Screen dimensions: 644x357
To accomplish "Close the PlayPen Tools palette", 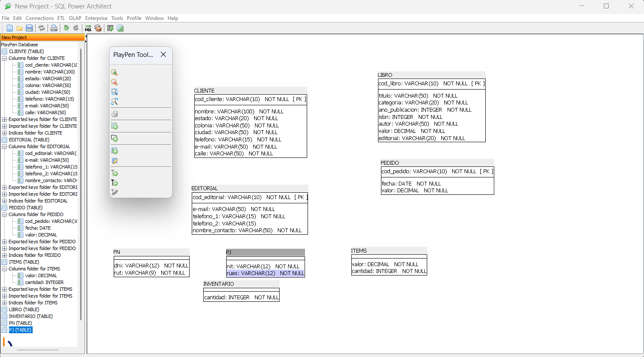I will pos(163,54).
